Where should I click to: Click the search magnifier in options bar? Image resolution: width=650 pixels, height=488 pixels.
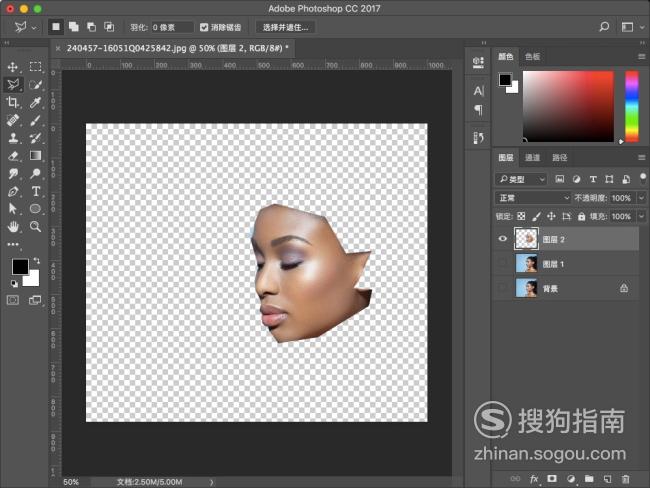click(x=604, y=27)
